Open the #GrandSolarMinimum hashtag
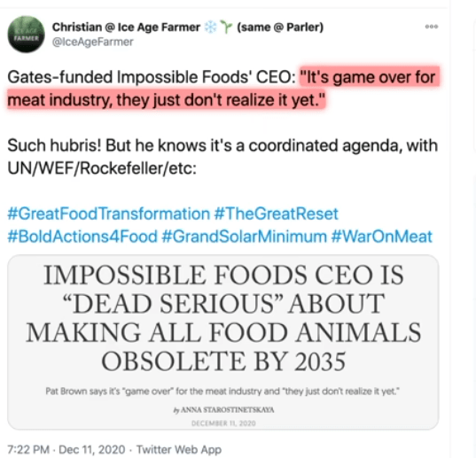 coord(245,237)
